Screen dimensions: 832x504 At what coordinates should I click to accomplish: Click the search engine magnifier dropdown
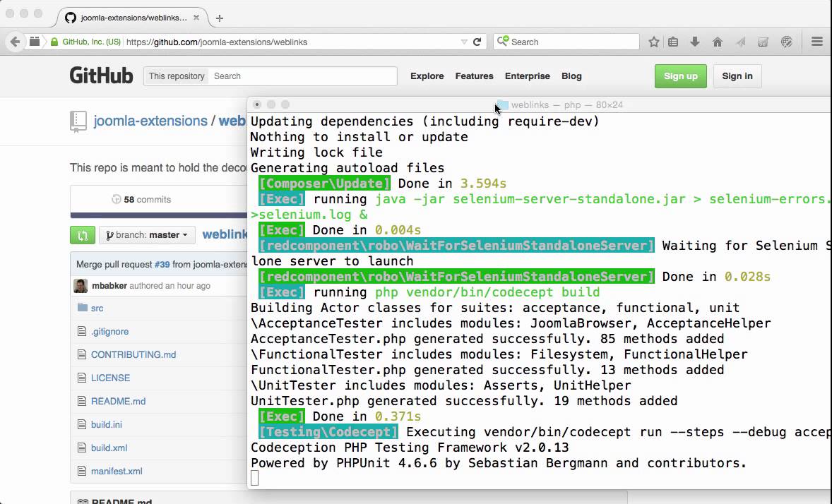point(503,42)
